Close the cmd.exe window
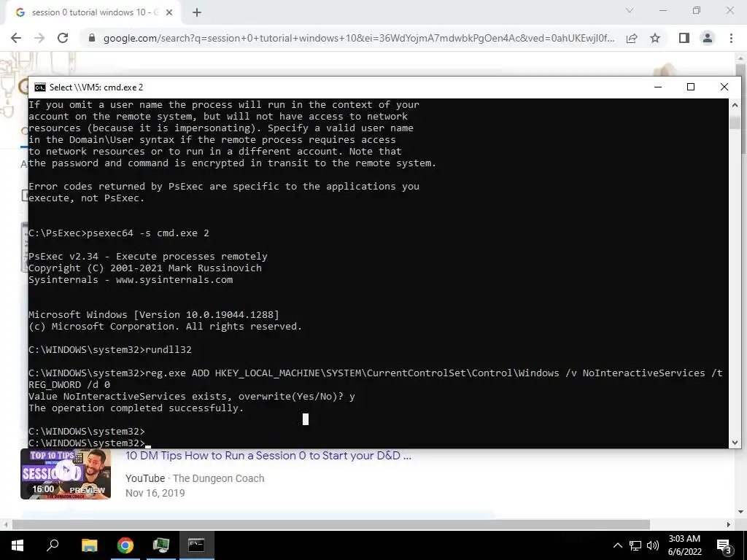The image size is (747, 560). (x=724, y=87)
